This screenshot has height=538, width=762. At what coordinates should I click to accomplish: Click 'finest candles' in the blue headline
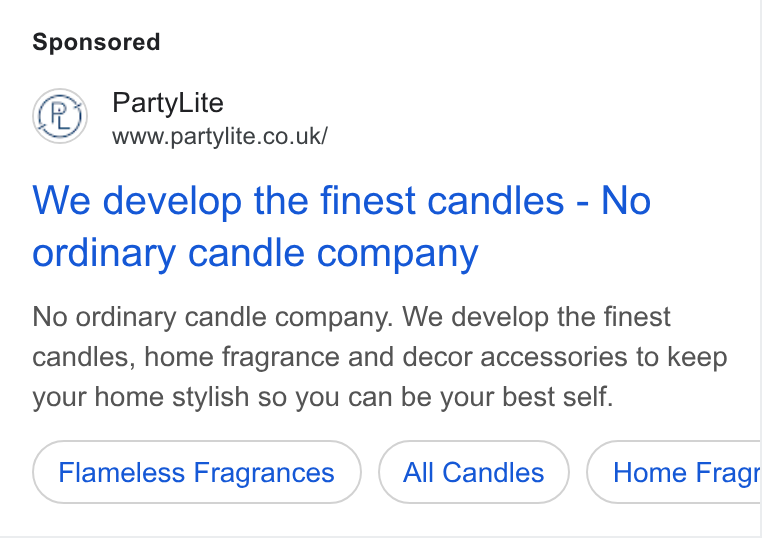pyautogui.click(x=442, y=200)
